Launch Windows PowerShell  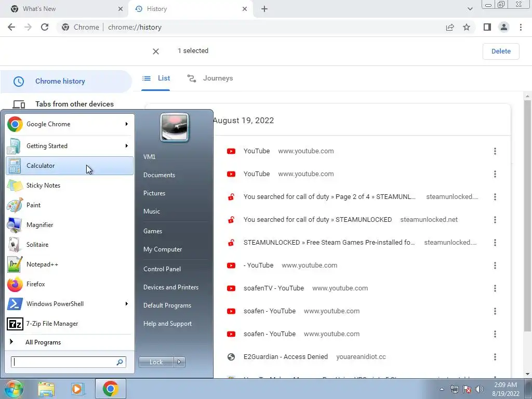click(x=64, y=303)
